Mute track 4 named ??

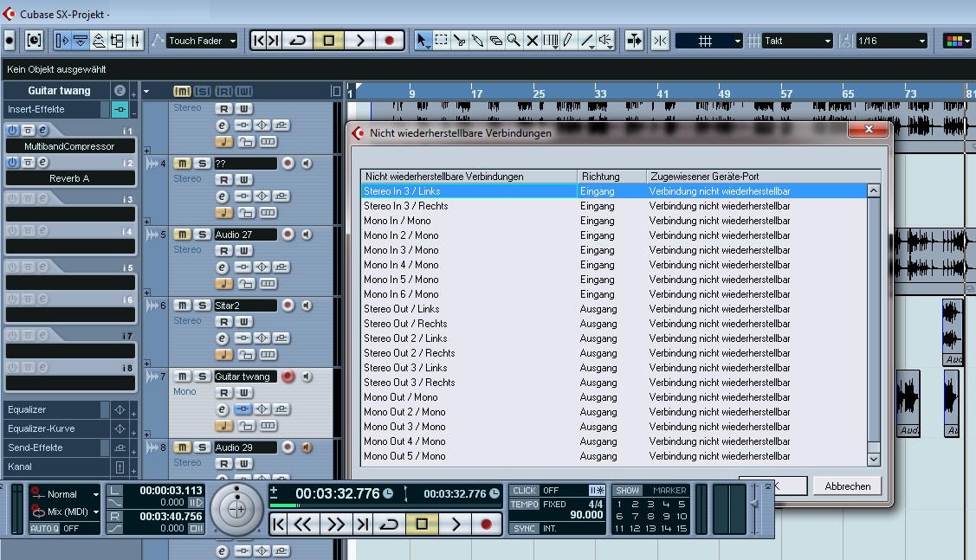click(x=182, y=164)
